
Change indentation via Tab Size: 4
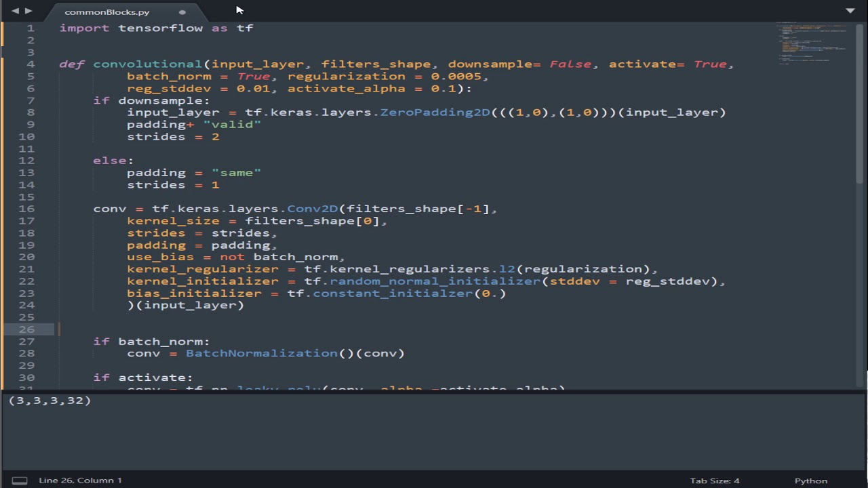click(715, 481)
